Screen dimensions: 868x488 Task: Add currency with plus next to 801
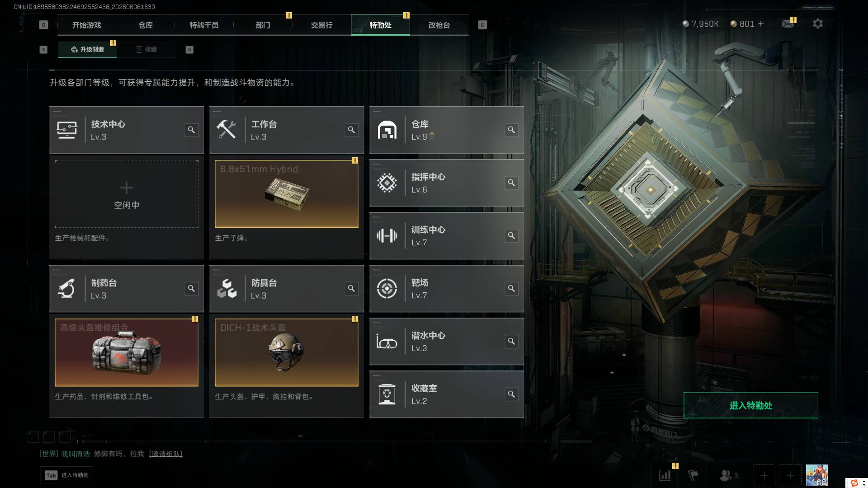(761, 23)
